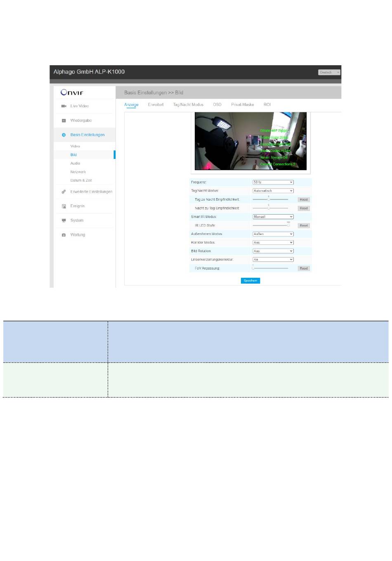Viewport: 392px width, 561px height.
Task: Click the Basis Einstellungen gear icon
Action: (64, 135)
